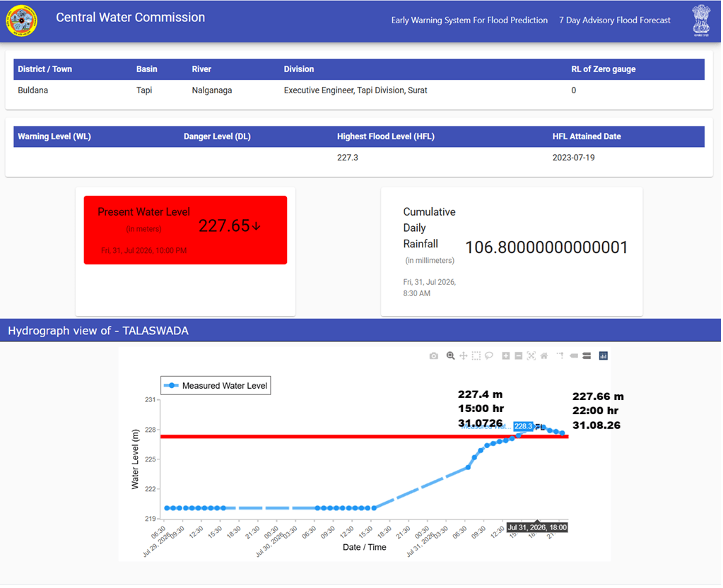Open Early Warning System For Flood Prediction

tap(469, 20)
